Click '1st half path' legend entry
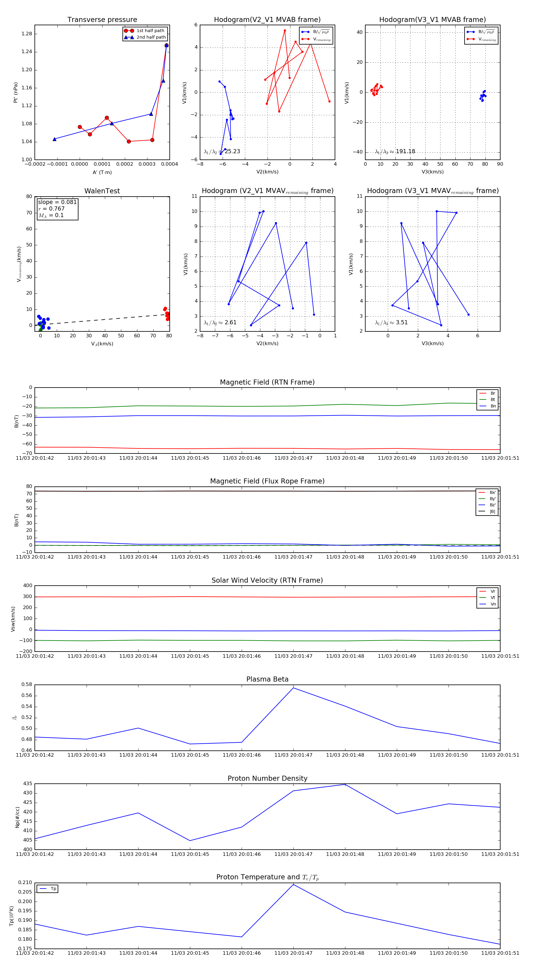 click(x=145, y=31)
